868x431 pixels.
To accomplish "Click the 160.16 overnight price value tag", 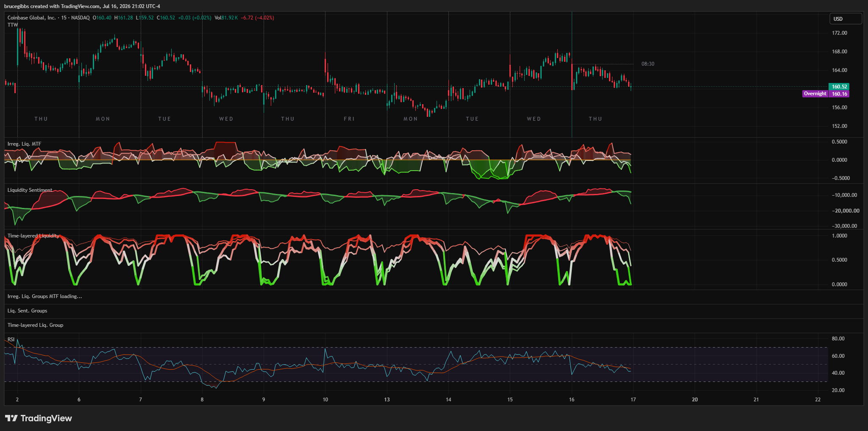I will (x=839, y=94).
